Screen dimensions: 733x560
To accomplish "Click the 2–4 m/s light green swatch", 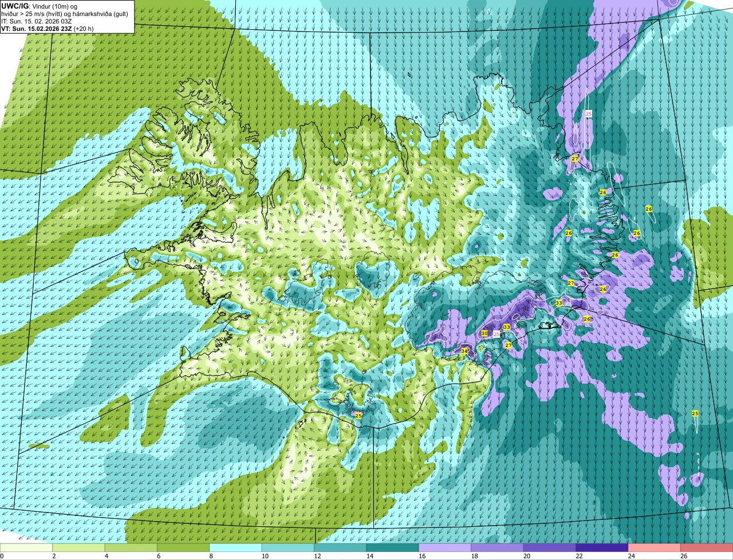I will pyautogui.click(x=79, y=547).
